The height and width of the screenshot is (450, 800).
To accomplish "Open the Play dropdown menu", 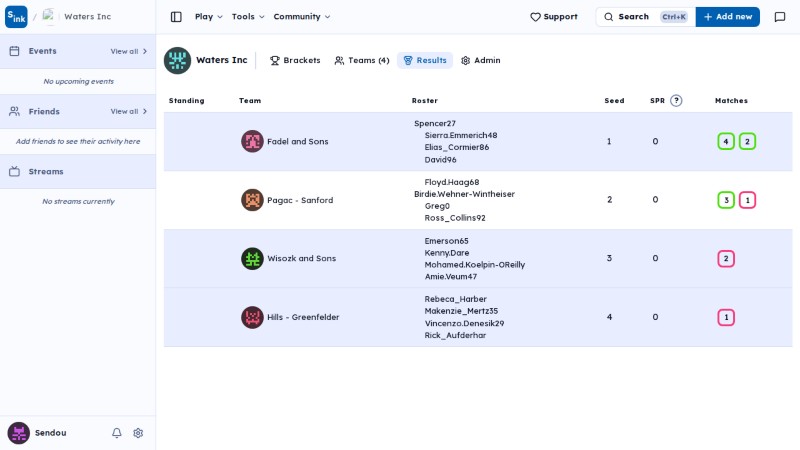I will click(x=209, y=17).
